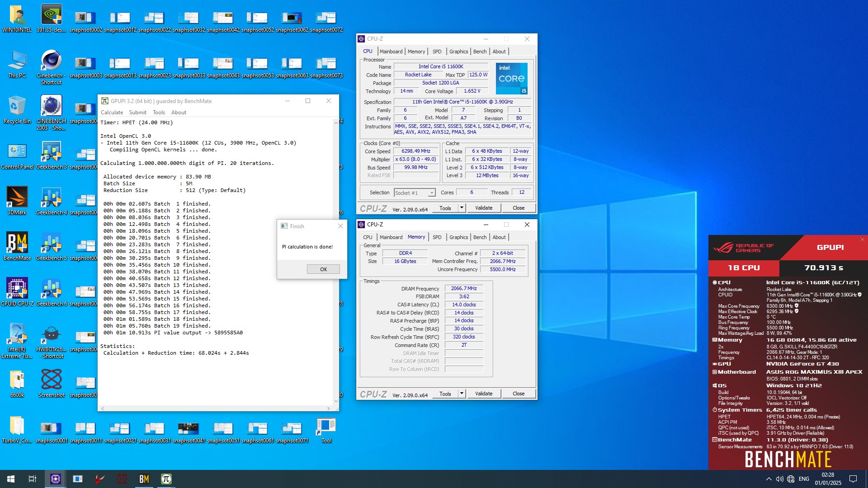Viewport: 868px width, 488px height.
Task: Launch the Geekbench 5 desktop shortcut
Action: coord(52,247)
